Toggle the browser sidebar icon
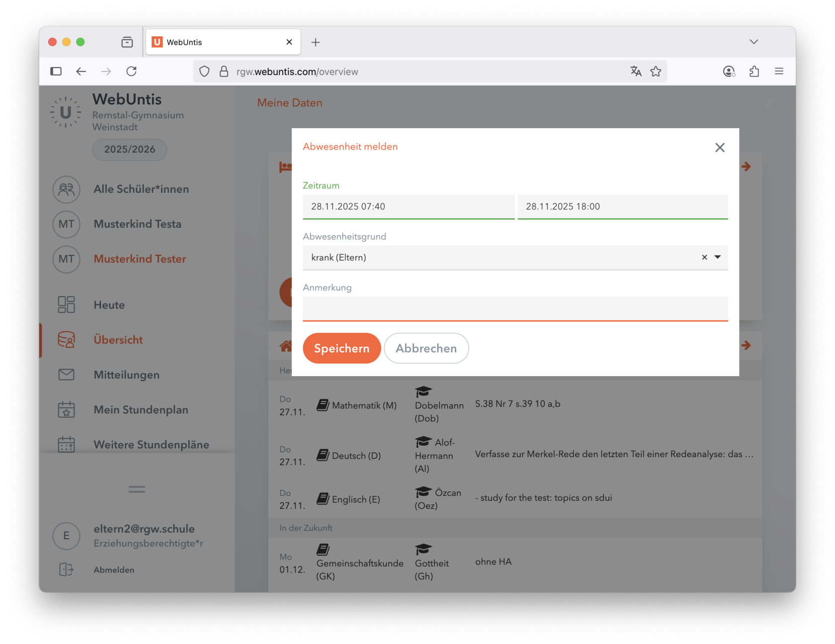The width and height of the screenshot is (835, 644). pos(56,72)
